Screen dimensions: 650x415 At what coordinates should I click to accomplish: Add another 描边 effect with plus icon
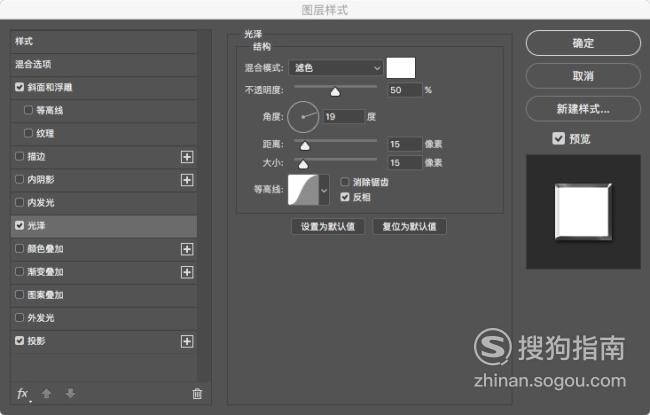187,157
